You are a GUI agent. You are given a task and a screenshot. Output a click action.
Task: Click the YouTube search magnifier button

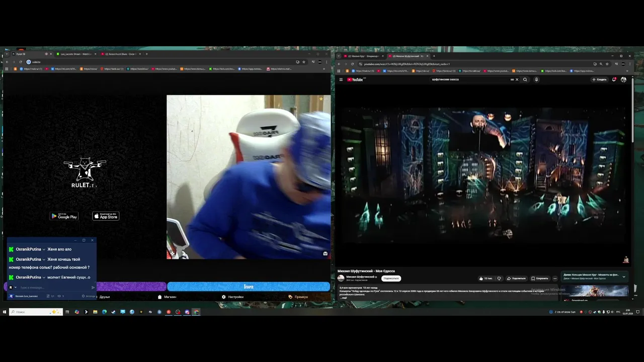click(525, 79)
